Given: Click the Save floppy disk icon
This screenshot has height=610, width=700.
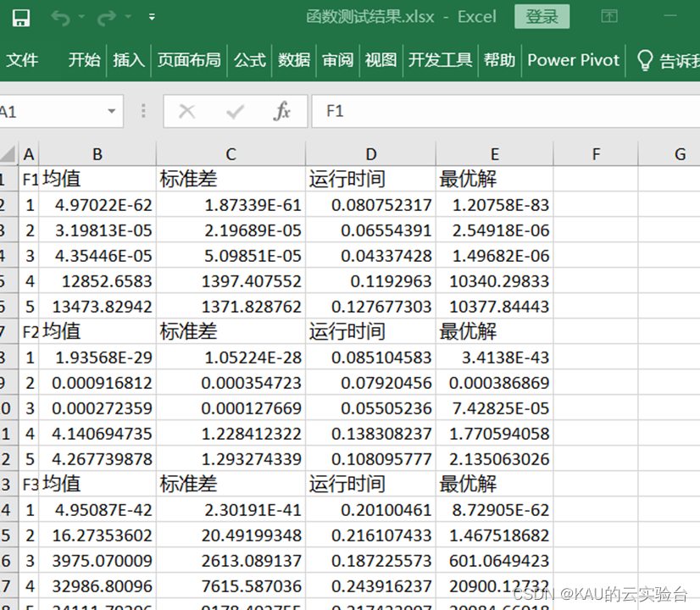Looking at the screenshot, I should [x=21, y=19].
